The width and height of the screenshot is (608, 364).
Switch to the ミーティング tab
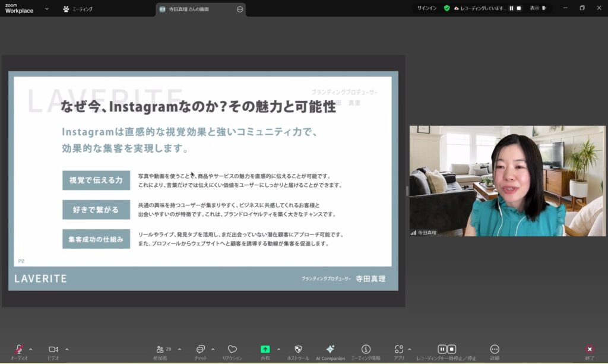[78, 9]
